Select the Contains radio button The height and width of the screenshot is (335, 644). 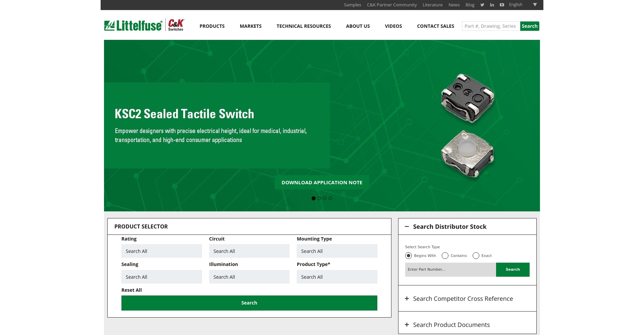coord(445,256)
